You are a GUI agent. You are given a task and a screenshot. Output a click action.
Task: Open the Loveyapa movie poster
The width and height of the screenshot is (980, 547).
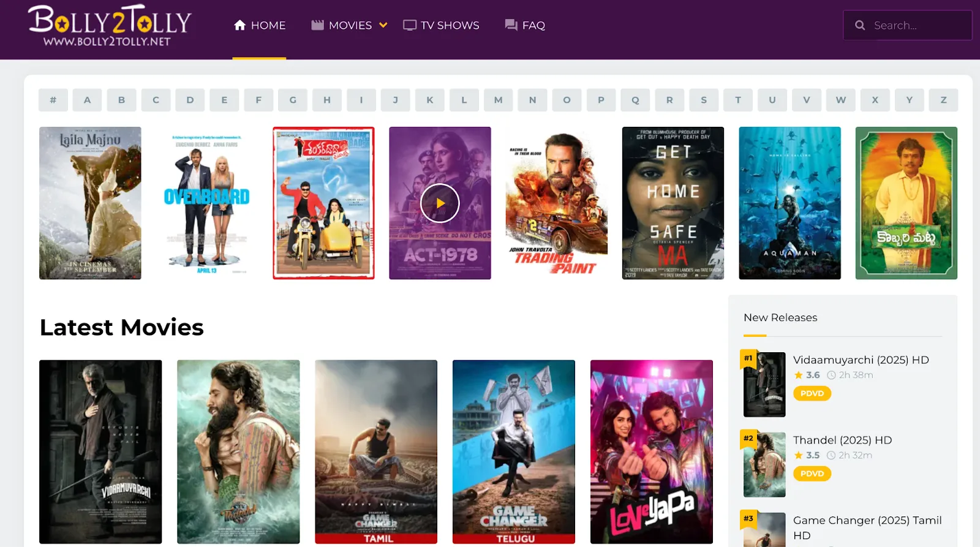(652, 452)
